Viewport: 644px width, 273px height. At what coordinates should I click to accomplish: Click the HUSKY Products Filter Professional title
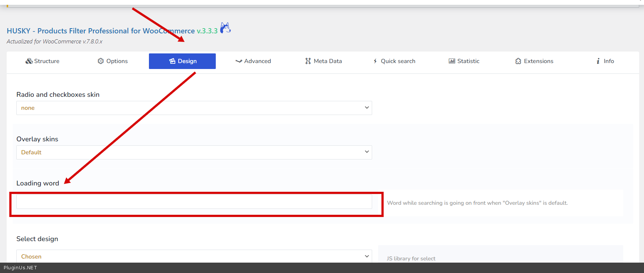pyautogui.click(x=101, y=31)
